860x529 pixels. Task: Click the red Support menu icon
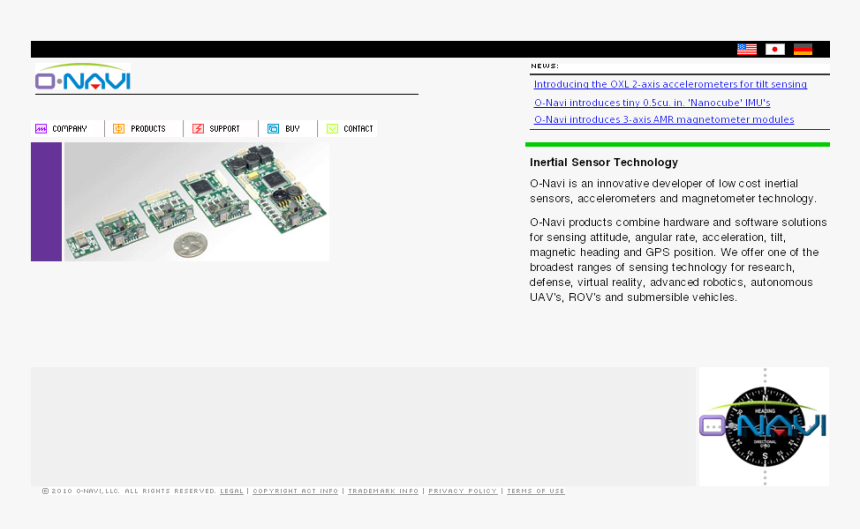[198, 129]
